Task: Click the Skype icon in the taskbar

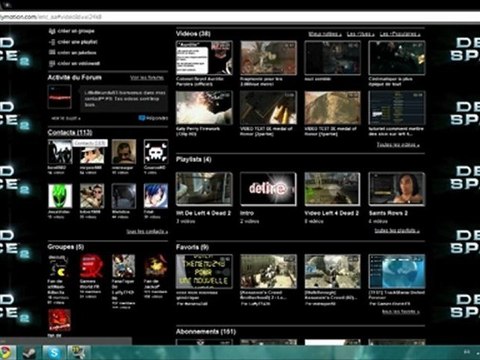Action: 54,353
